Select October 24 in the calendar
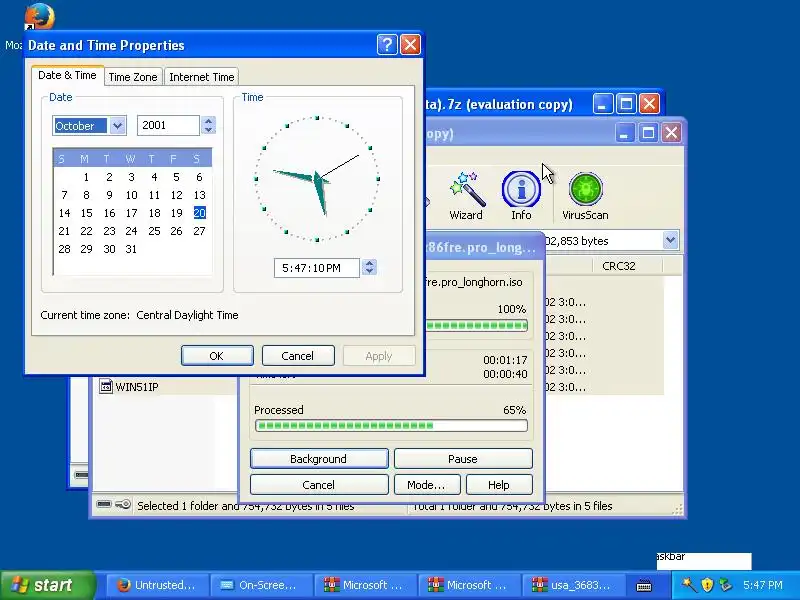The height and width of the screenshot is (600, 800). 131,231
